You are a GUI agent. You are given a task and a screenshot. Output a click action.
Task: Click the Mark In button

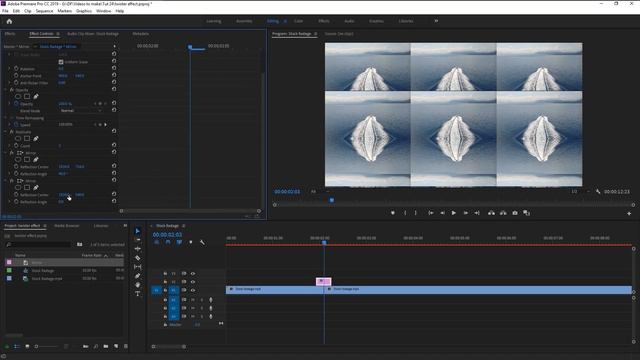pos(405,213)
